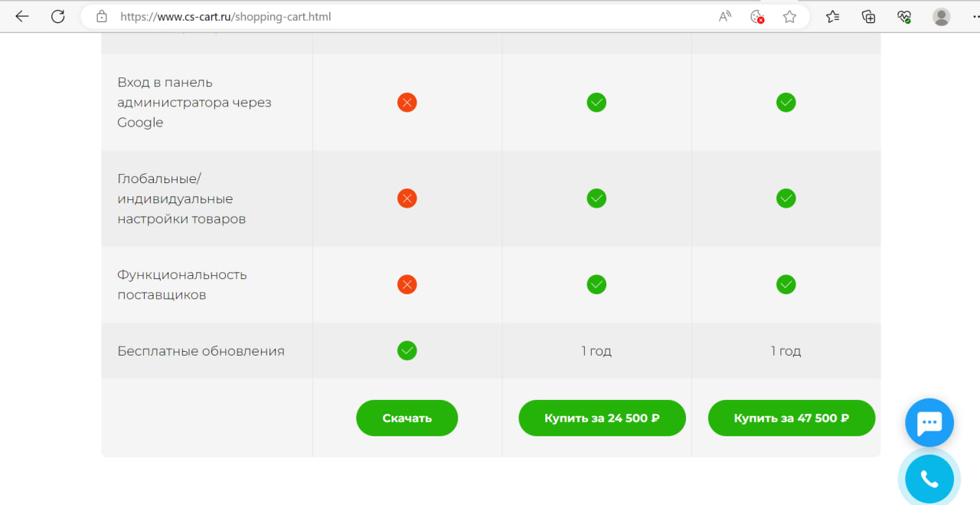
Task: Add this page to favorites with the star
Action: (x=789, y=16)
